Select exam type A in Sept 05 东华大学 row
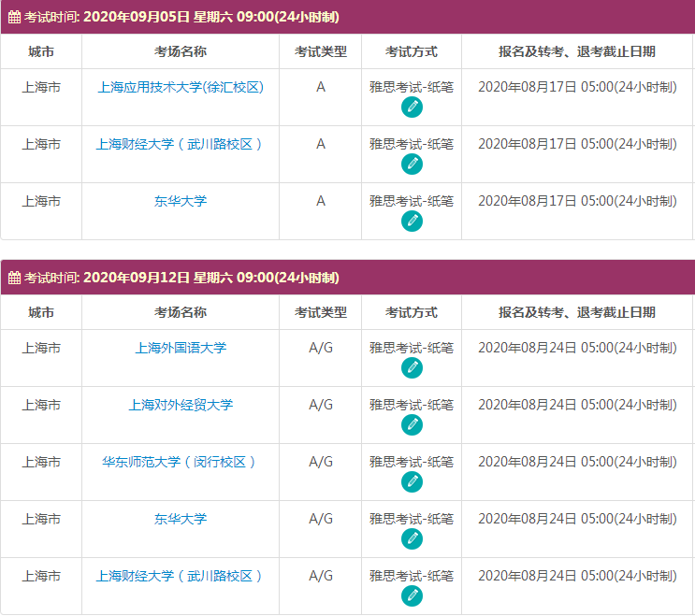This screenshot has height=616, width=695. [x=321, y=202]
